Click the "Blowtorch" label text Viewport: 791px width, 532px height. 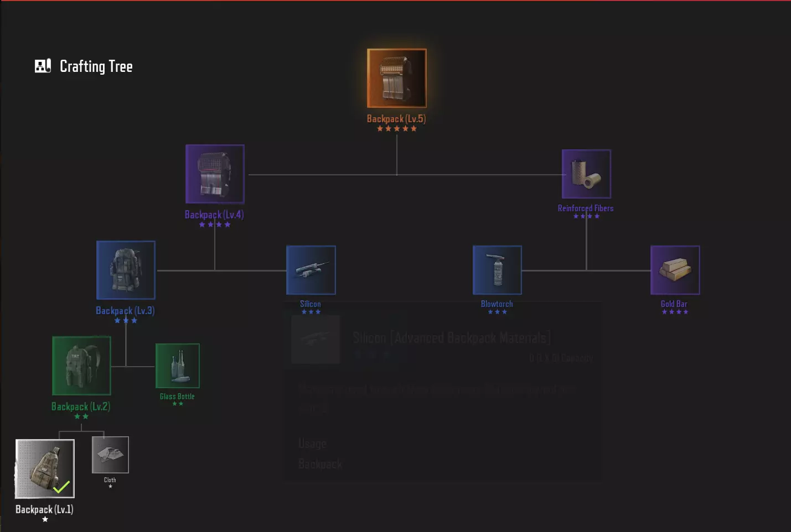point(497,304)
